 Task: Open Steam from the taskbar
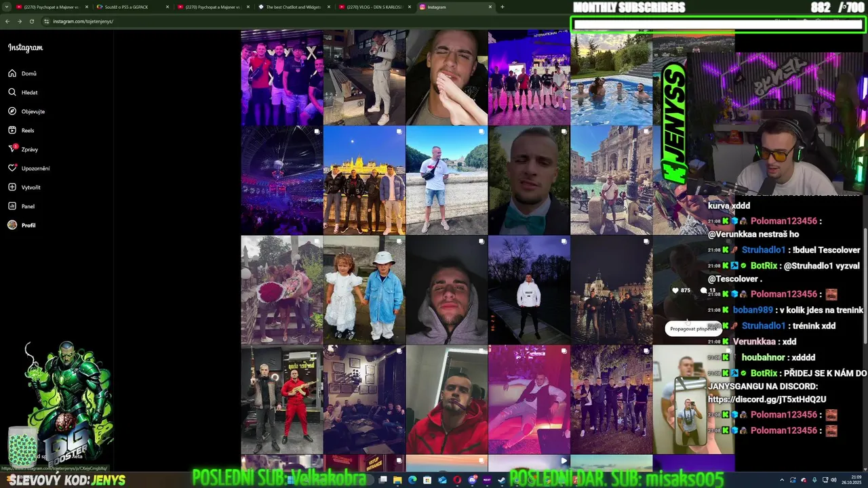(502, 480)
